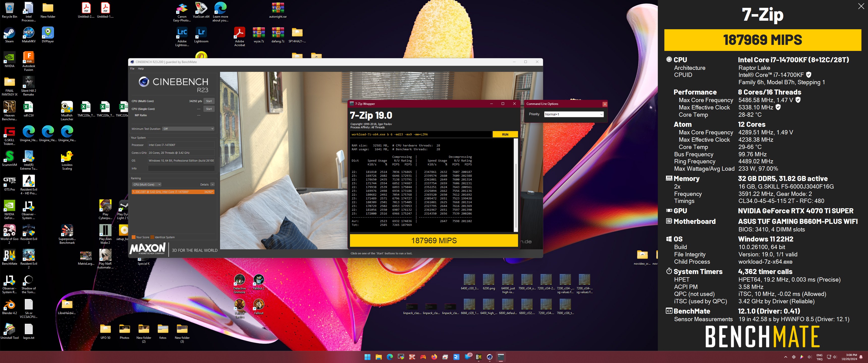Image resolution: width=868 pixels, height=363 pixels.
Task: Select the Detective Grimoire desktop icon
Action: coord(239,284)
